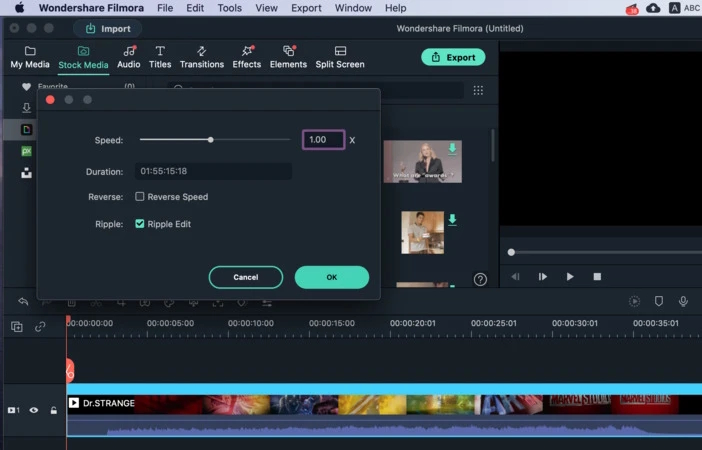The image size is (702, 450).
Task: Close the speed dialog with the red button
Action: click(50, 100)
